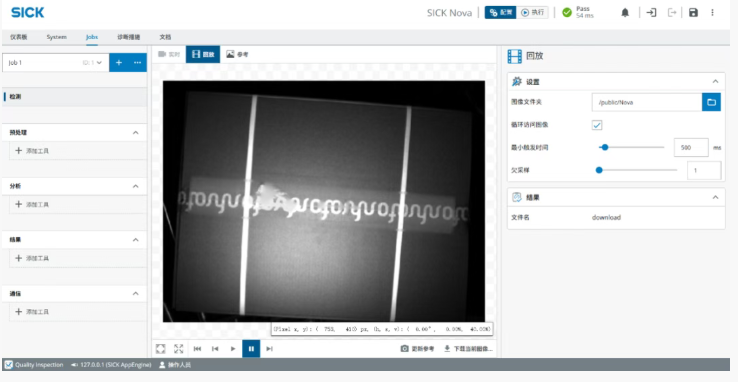Open the Job 1 dropdown

click(56, 63)
